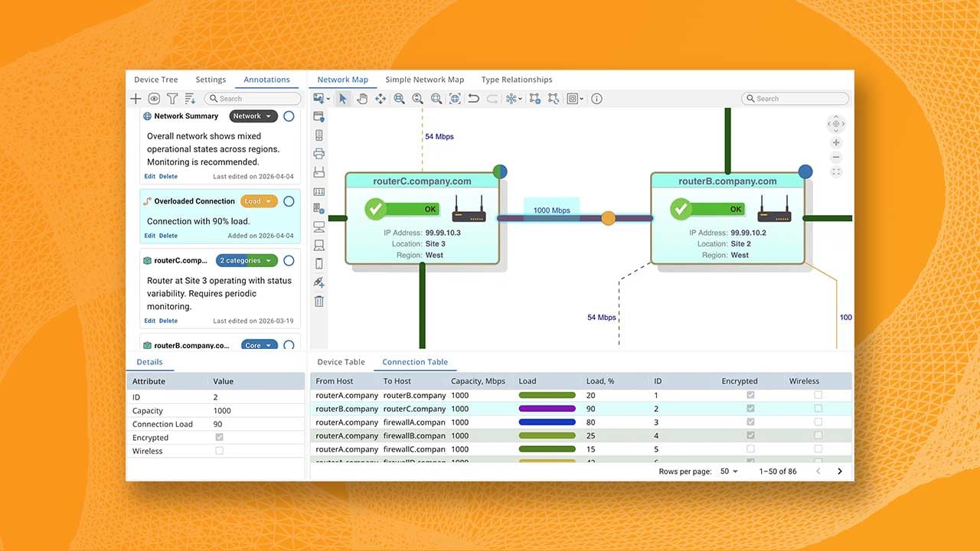The height and width of the screenshot is (551, 980).
Task: Open the annotations filter funnel icon
Action: (172, 99)
